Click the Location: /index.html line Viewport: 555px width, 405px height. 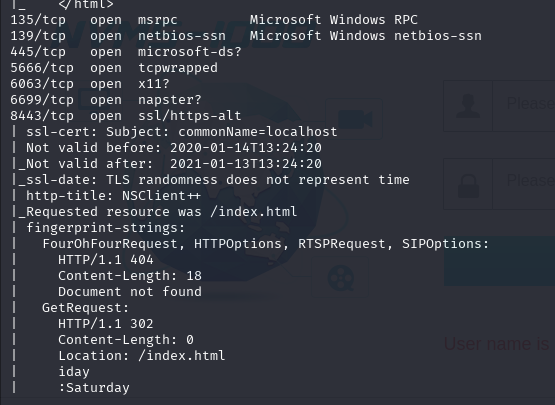(142, 355)
